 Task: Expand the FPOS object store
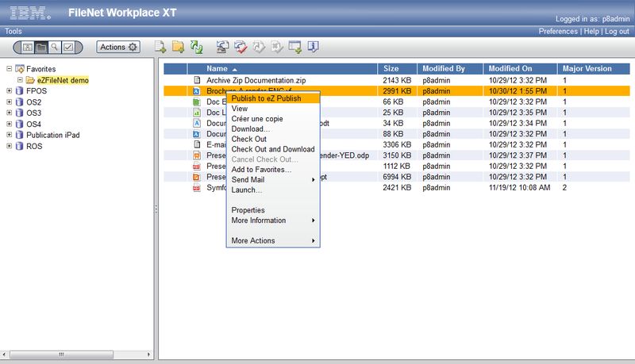(9, 90)
